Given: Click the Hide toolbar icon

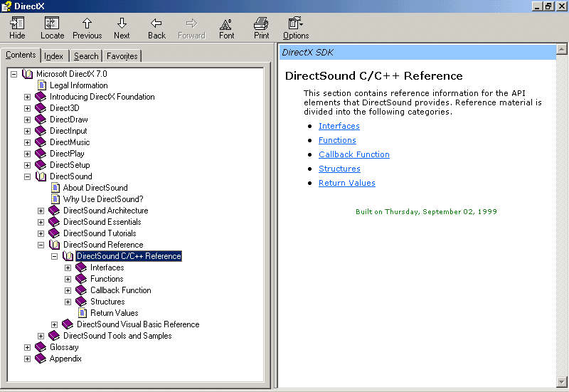Looking at the screenshot, I should coord(17,28).
